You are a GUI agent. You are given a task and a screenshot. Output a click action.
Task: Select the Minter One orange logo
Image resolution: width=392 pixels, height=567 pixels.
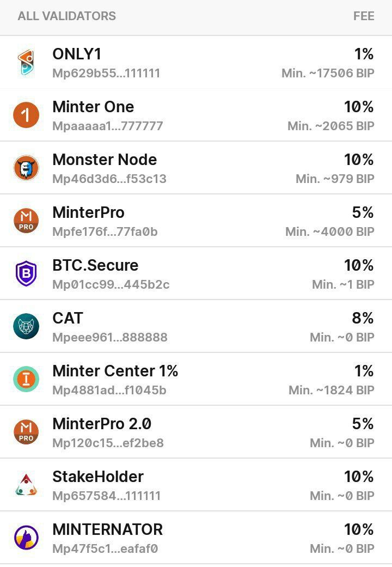pos(26,115)
